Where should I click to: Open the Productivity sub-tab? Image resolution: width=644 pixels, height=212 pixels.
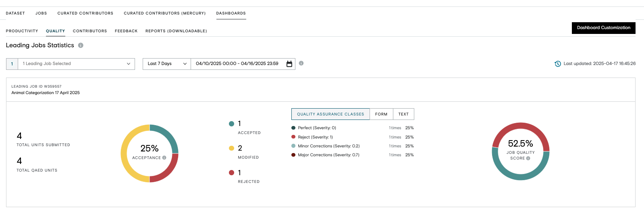[x=22, y=31]
